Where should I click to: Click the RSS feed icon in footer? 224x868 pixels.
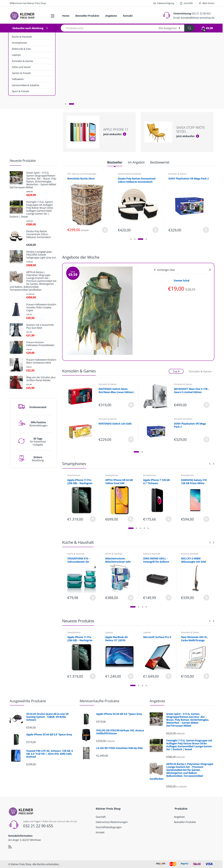[x=10, y=847]
